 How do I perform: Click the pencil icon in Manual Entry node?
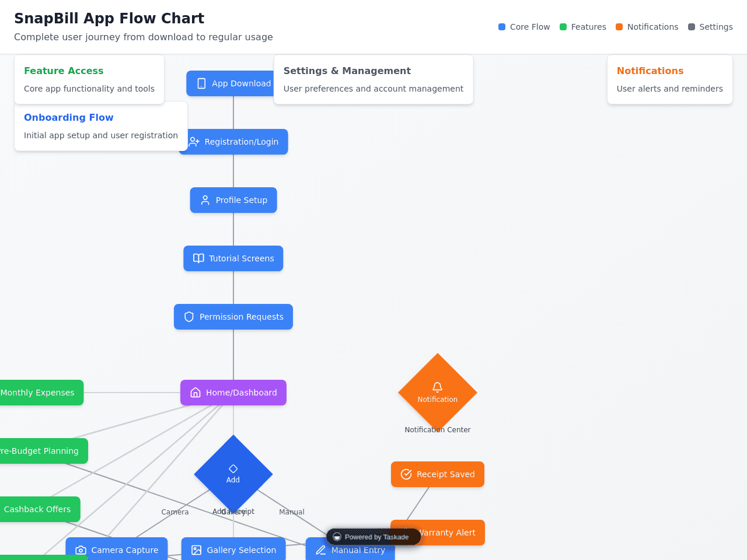[321, 550]
